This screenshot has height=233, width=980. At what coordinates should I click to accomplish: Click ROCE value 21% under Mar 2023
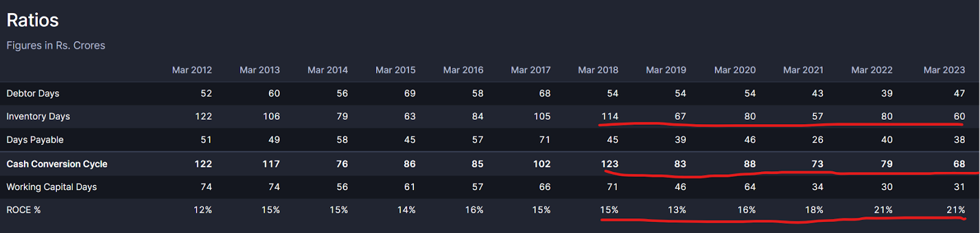click(956, 210)
